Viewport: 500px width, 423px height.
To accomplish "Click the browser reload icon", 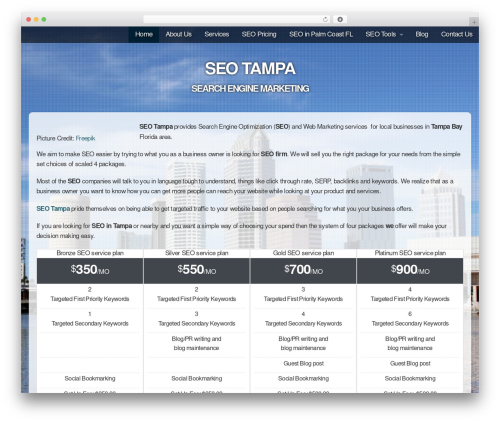I will coord(325,19).
